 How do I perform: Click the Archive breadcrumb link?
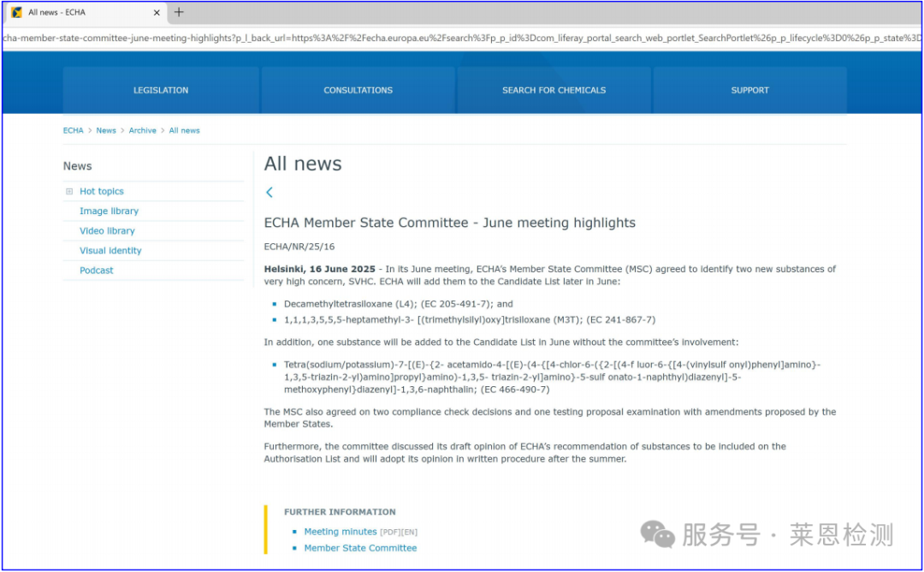tap(143, 131)
